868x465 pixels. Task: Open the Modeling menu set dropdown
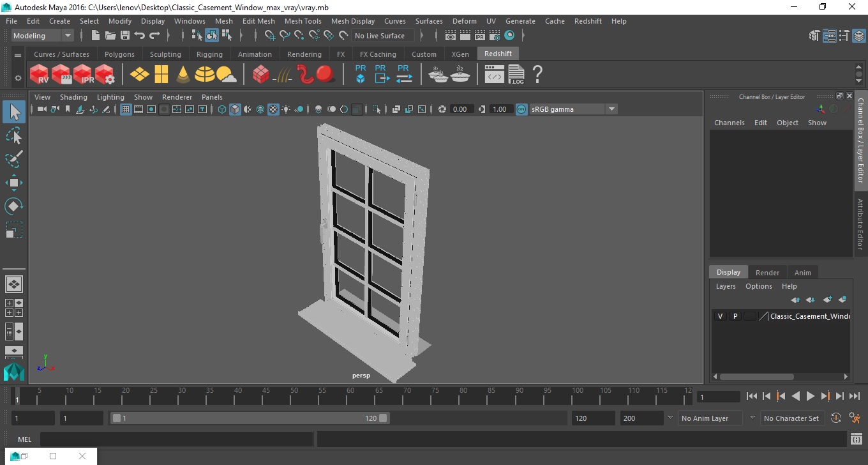click(x=43, y=36)
